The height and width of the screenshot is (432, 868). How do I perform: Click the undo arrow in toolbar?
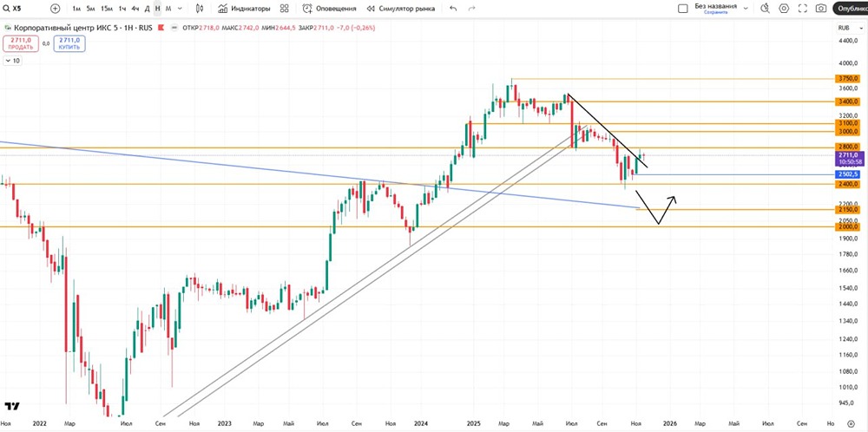pos(453,9)
